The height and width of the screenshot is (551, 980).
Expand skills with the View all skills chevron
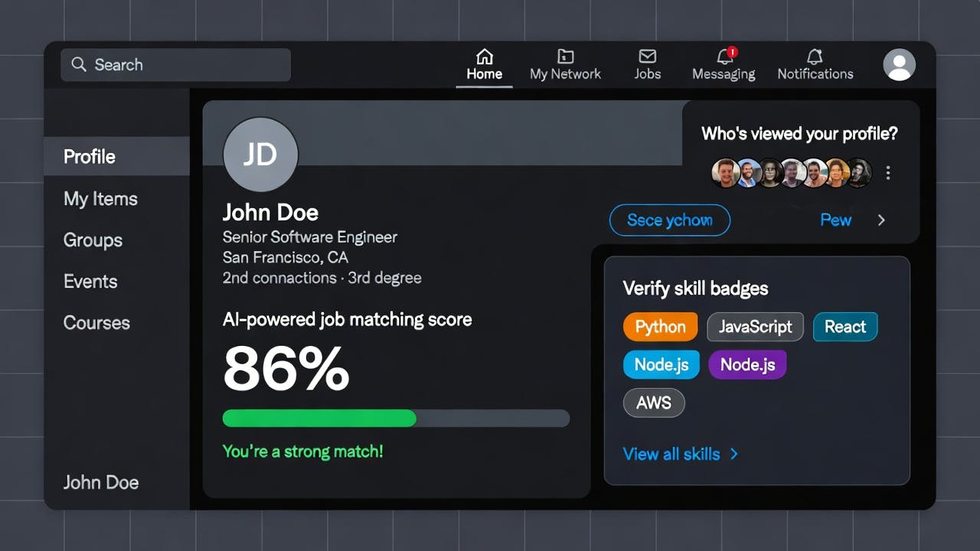coord(733,454)
